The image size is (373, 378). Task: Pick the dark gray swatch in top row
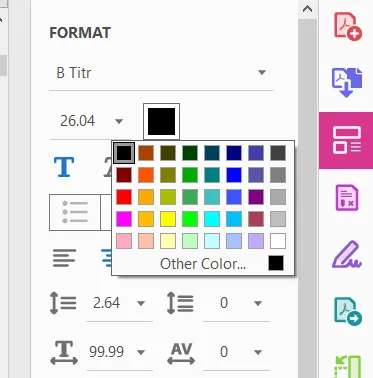(278, 153)
